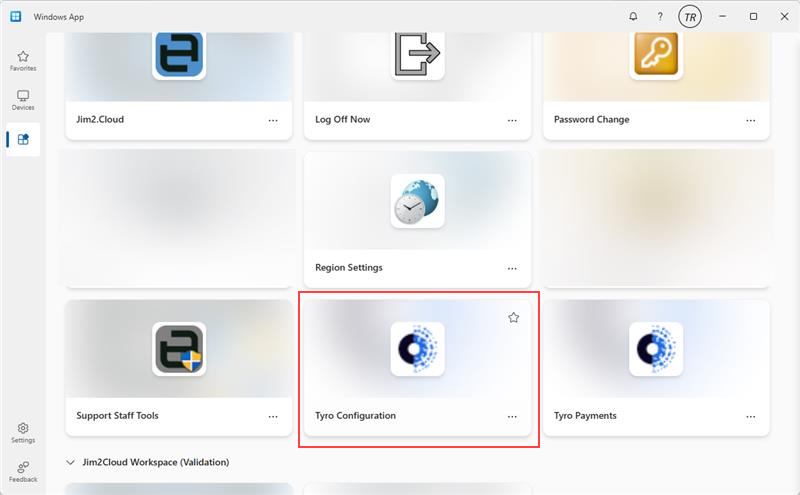The height and width of the screenshot is (495, 800).
Task: Open more options for Jim2.Cloud
Action: point(273,120)
